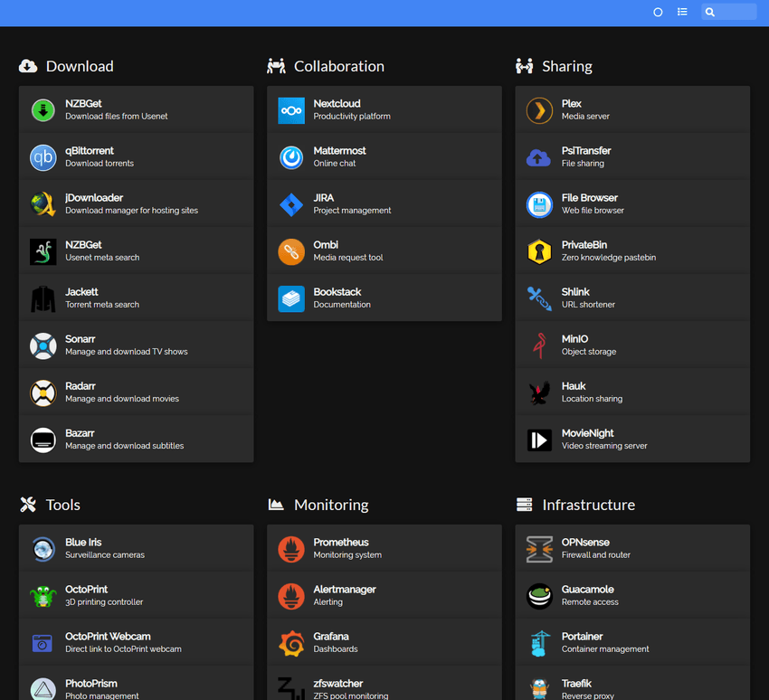The width and height of the screenshot is (769, 700).
Task: Open PrivateBin keyhole icon
Action: pyautogui.click(x=539, y=251)
